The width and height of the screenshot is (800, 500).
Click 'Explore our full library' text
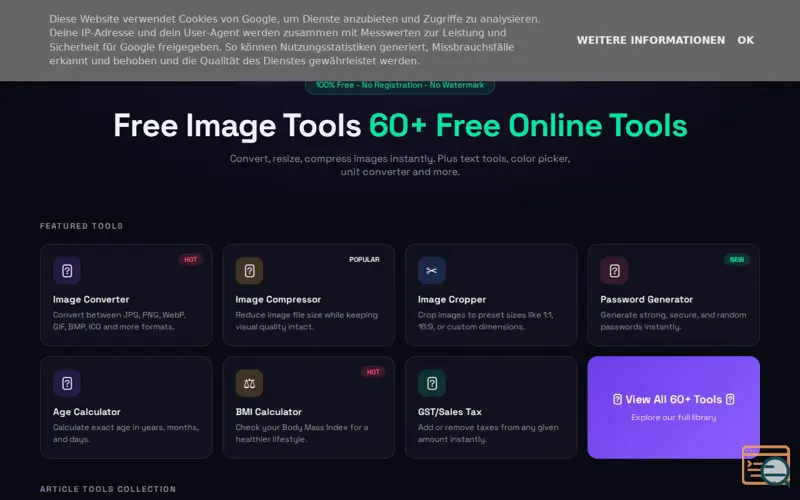pyautogui.click(x=673, y=417)
